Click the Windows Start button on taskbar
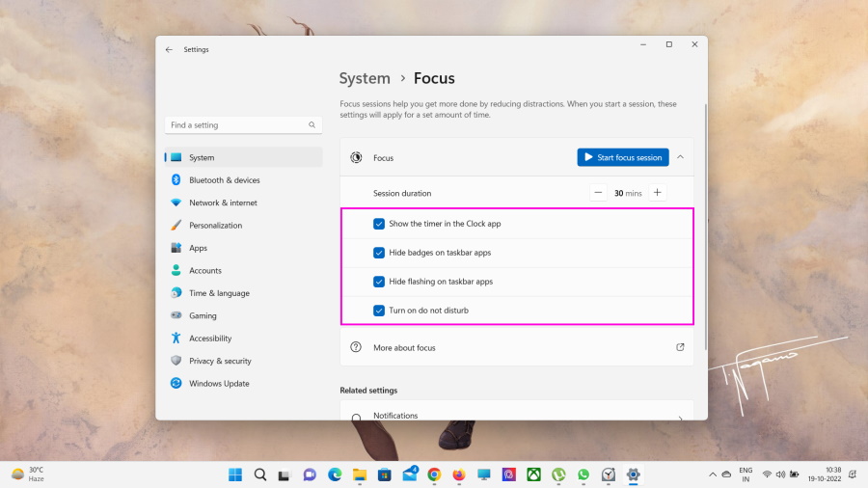 235,474
